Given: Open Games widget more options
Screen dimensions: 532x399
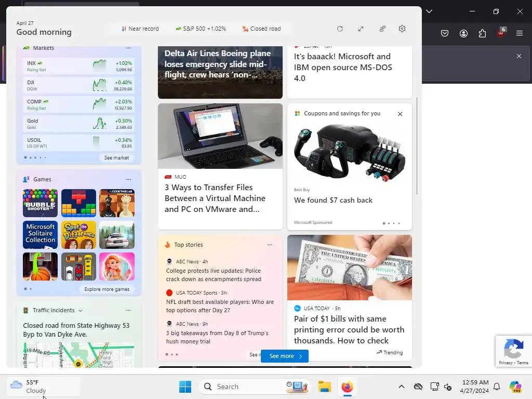Looking at the screenshot, I should (x=128, y=179).
